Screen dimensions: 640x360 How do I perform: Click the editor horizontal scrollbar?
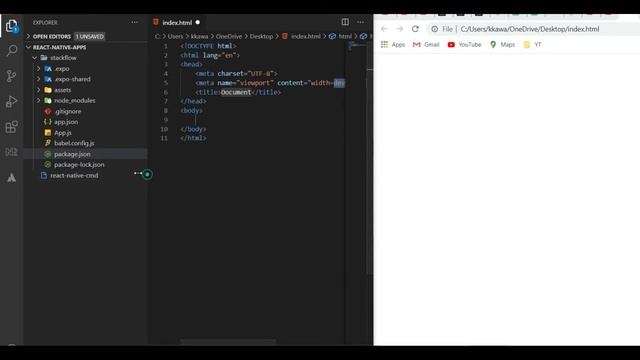pyautogui.click(x=228, y=341)
